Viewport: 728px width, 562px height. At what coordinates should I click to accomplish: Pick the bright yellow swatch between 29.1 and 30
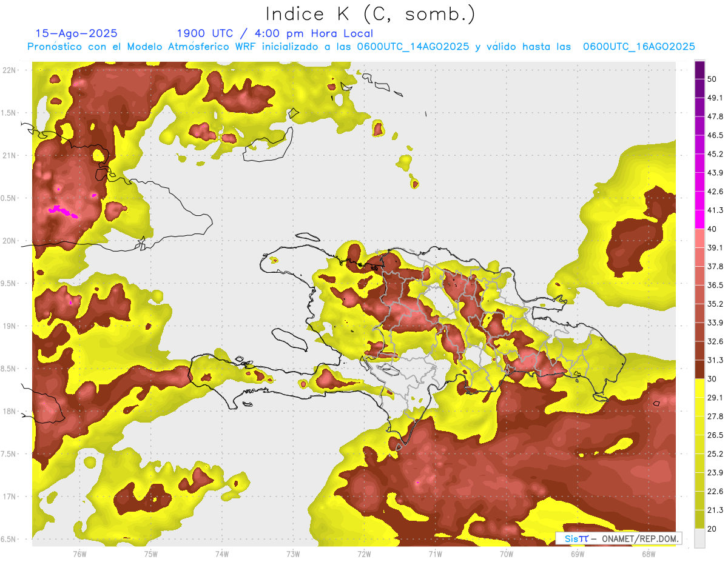pyautogui.click(x=699, y=389)
